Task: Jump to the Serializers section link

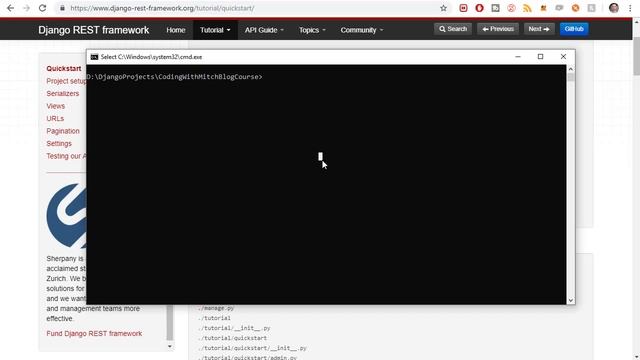Action: [x=62, y=93]
